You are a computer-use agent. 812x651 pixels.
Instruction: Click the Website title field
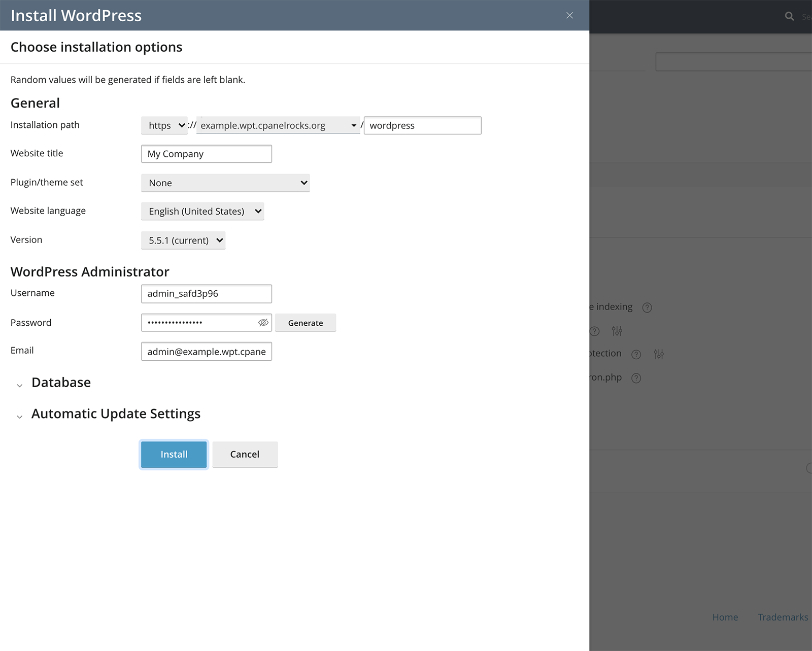(x=206, y=154)
